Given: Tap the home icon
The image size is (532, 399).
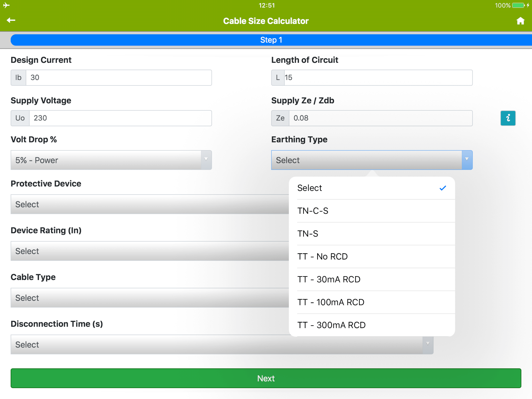Looking at the screenshot, I should (x=520, y=21).
